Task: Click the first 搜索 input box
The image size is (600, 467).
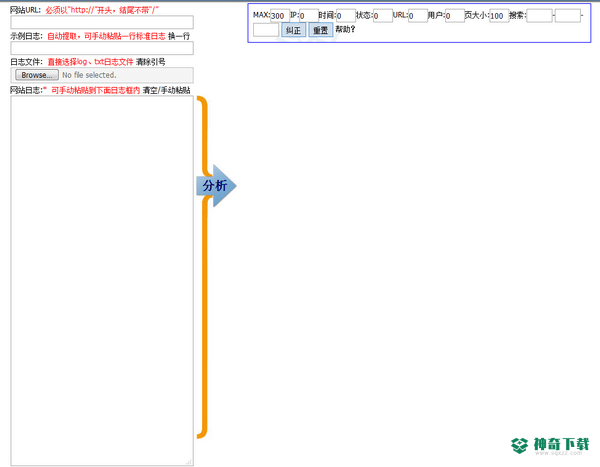Action: point(540,16)
